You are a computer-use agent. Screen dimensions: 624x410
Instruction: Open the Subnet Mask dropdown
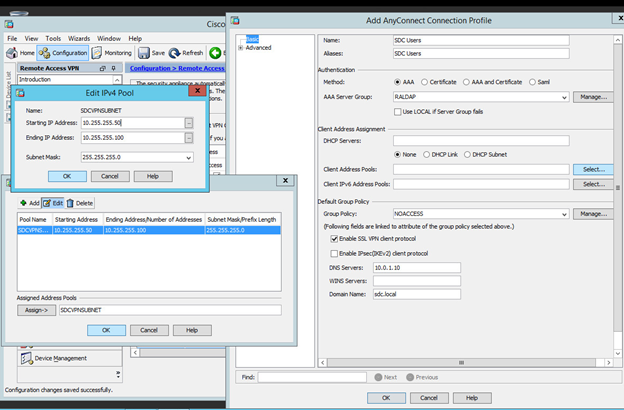click(x=188, y=157)
